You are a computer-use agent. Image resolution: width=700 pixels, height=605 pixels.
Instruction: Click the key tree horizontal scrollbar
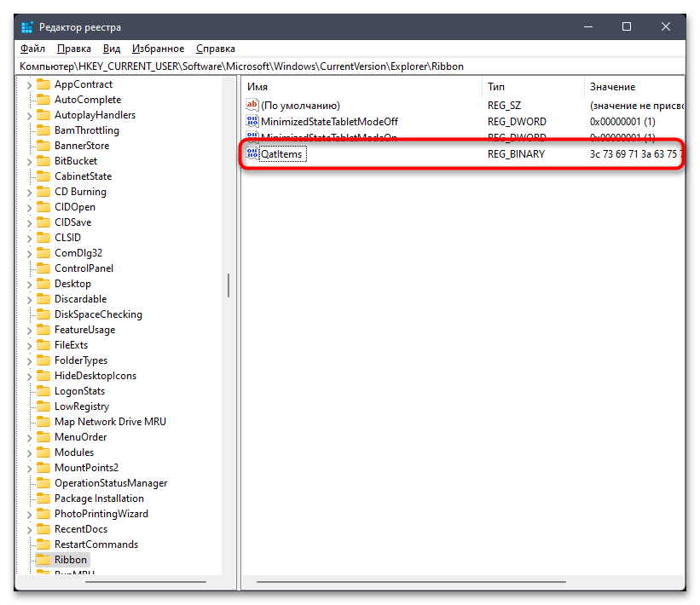coord(146,582)
